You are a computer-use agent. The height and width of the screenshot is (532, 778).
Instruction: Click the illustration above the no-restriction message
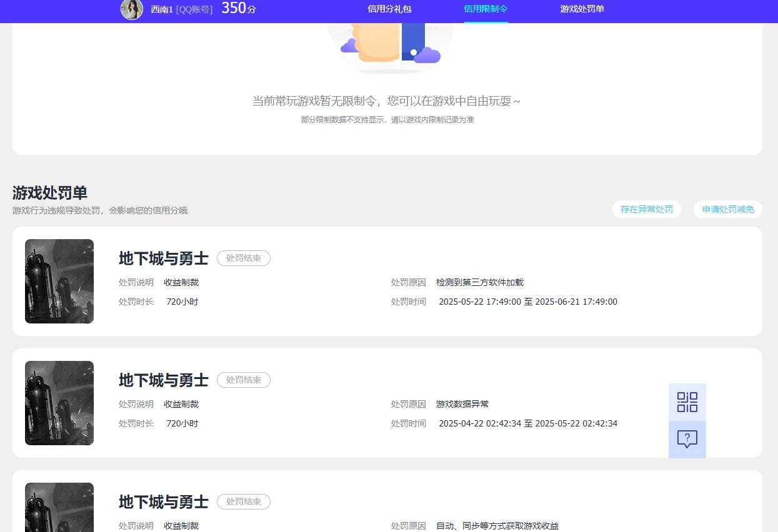tap(389, 41)
